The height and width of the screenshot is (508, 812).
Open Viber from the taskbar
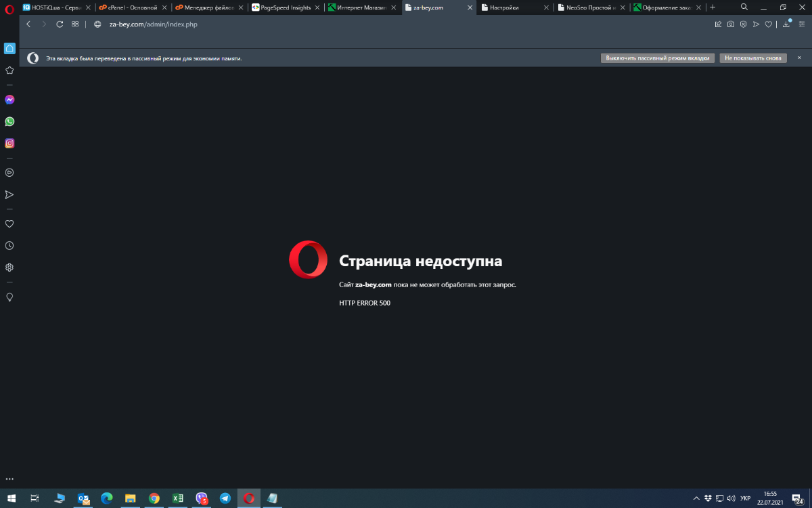[x=202, y=499]
